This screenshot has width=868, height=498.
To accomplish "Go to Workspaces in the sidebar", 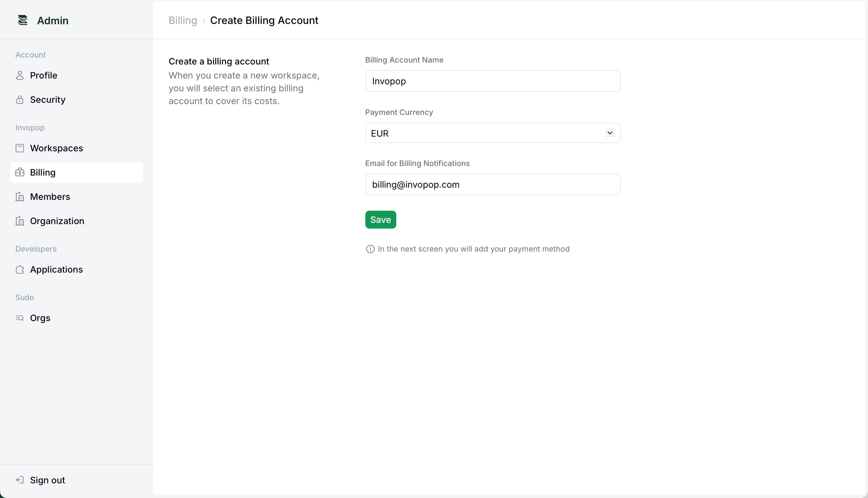I will pyautogui.click(x=57, y=148).
